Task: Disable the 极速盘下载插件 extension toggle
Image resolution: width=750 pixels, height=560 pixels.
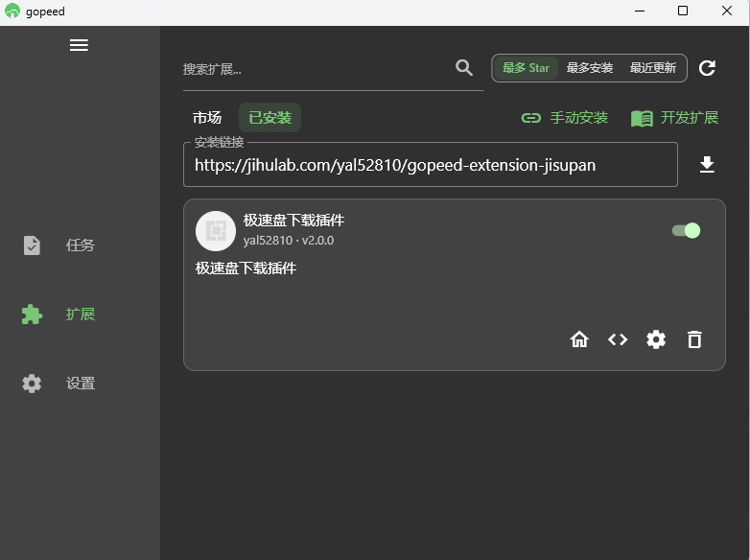Action: click(x=686, y=230)
